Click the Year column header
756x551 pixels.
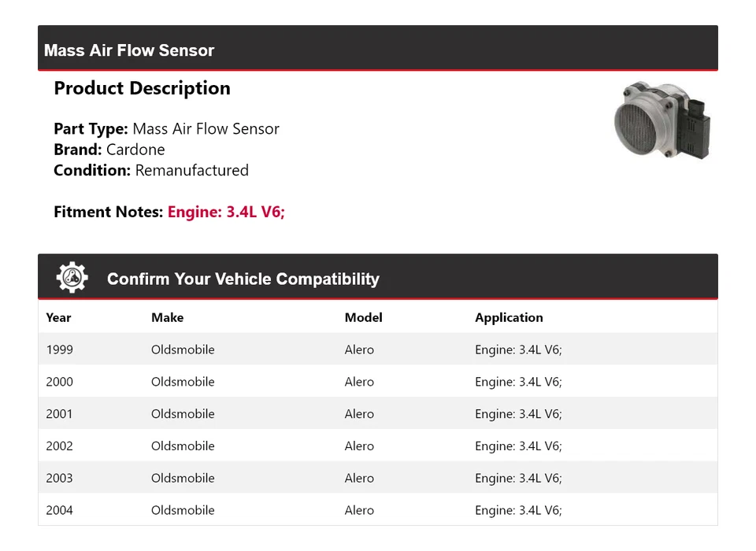click(58, 318)
